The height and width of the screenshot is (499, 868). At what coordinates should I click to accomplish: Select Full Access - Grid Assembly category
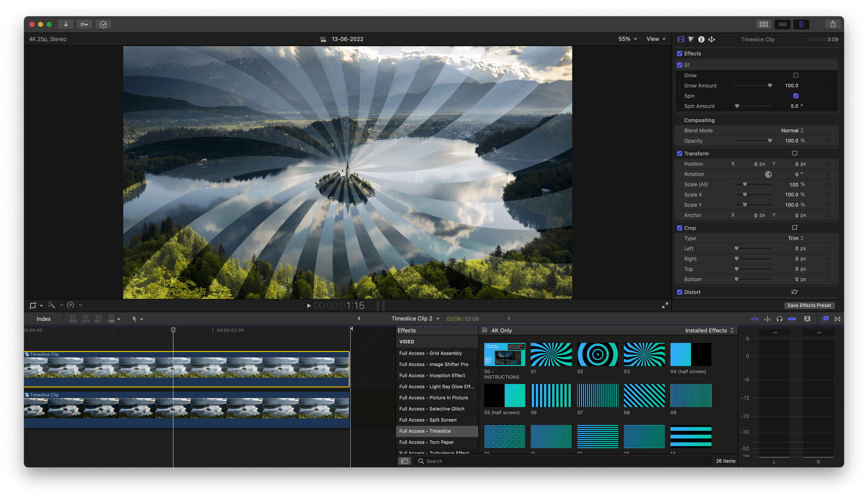[437, 353]
